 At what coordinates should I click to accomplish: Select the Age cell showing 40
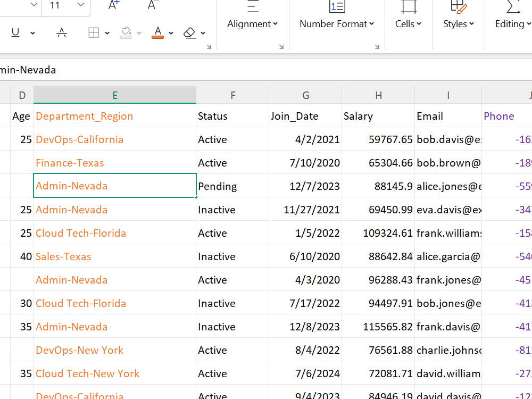[22, 256]
